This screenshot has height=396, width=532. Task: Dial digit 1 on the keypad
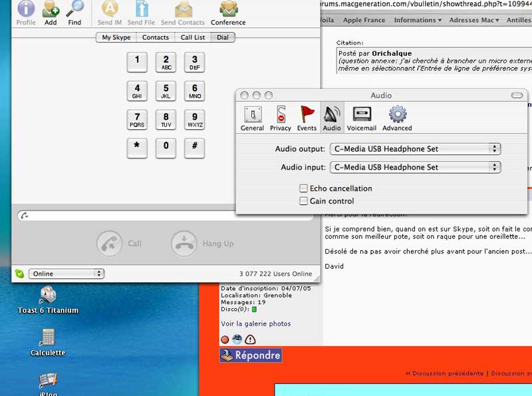click(x=137, y=62)
